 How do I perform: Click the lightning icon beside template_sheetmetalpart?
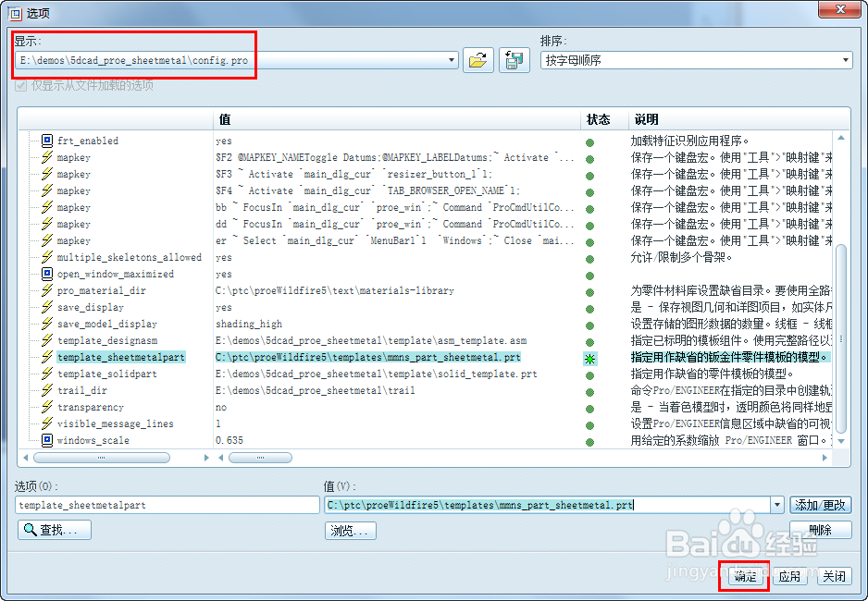pos(47,357)
